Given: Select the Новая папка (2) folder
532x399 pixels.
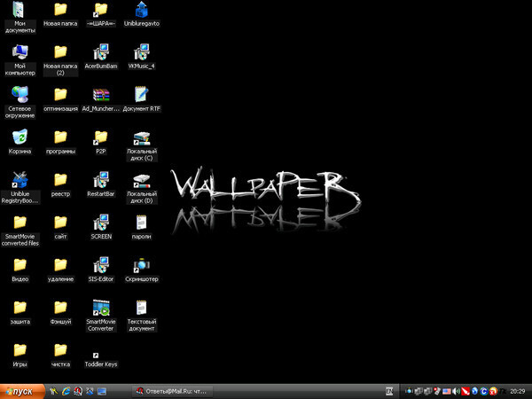Looking at the screenshot, I should pyautogui.click(x=60, y=59).
